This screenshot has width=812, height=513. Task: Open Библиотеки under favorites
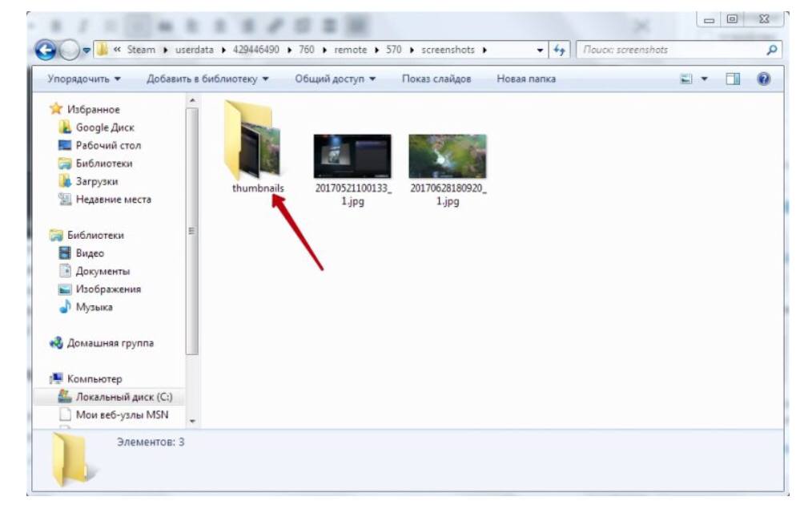[x=104, y=164]
